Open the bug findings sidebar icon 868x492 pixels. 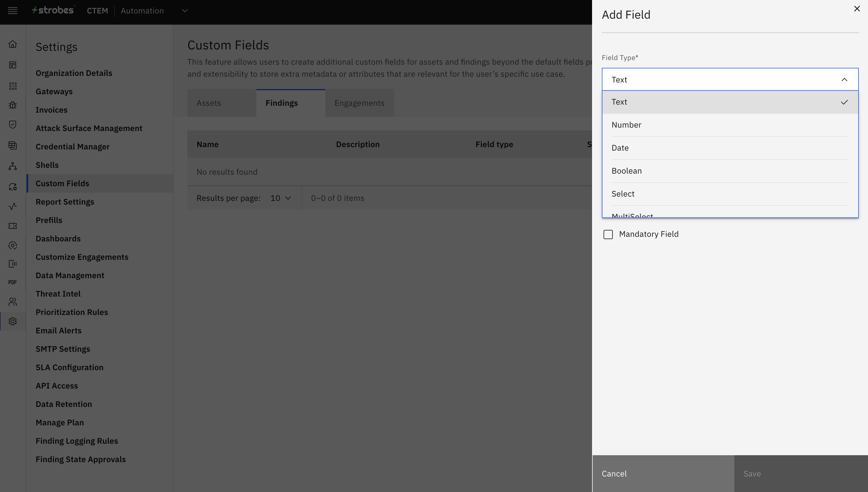pos(12,105)
